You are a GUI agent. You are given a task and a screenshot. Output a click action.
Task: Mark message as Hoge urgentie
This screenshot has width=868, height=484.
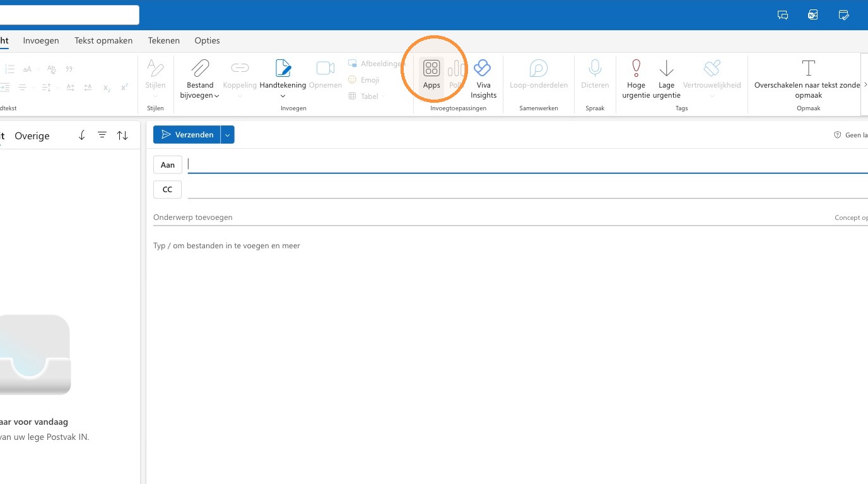coord(636,67)
